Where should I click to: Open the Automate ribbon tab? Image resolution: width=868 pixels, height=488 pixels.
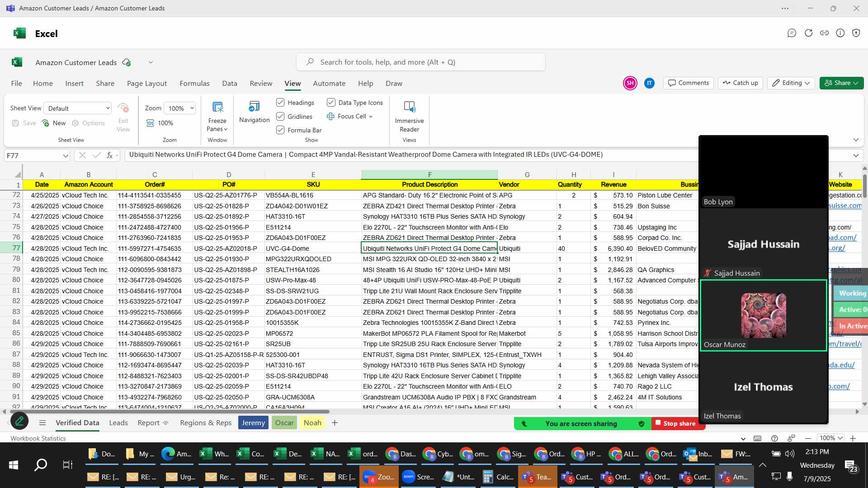click(x=329, y=84)
